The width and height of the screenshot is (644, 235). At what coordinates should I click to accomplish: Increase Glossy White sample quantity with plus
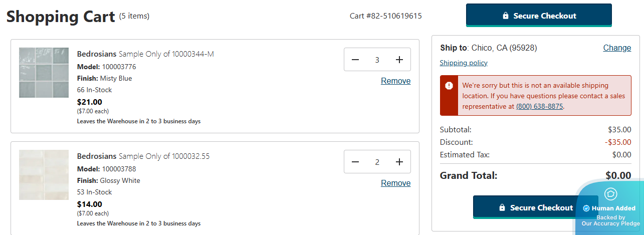click(399, 162)
